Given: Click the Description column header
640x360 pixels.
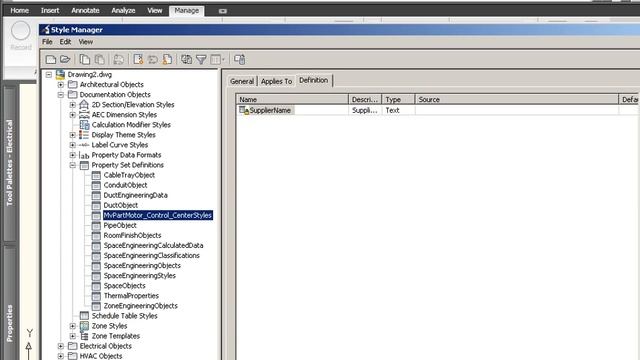Looking at the screenshot, I should 365,99.
